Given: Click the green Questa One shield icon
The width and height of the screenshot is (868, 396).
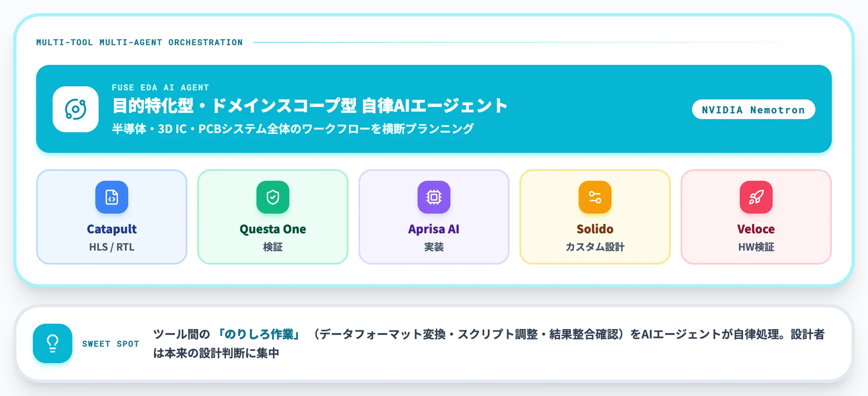Looking at the screenshot, I should (x=273, y=197).
